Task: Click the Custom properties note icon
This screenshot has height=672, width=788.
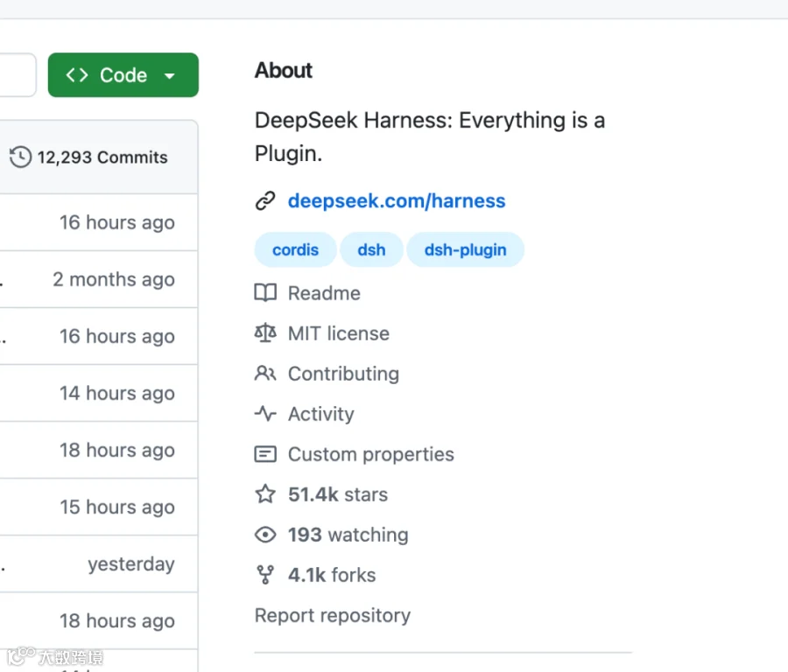Action: click(265, 454)
